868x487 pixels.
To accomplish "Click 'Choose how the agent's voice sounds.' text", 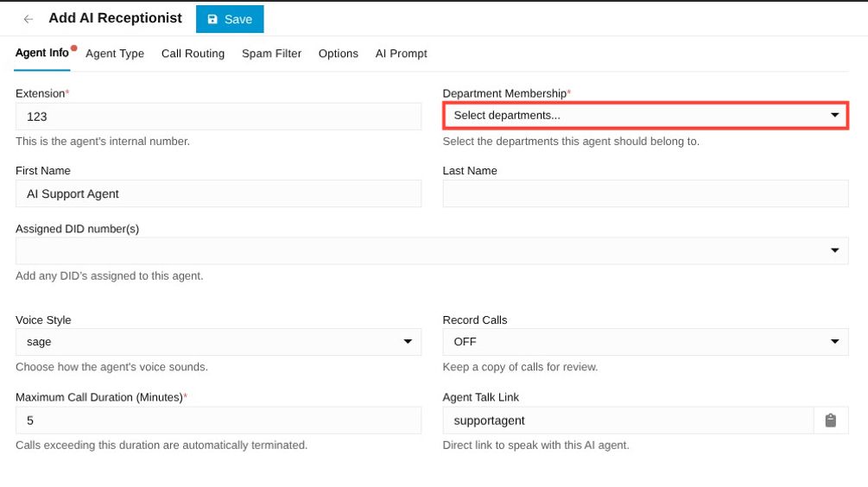I will (x=111, y=367).
